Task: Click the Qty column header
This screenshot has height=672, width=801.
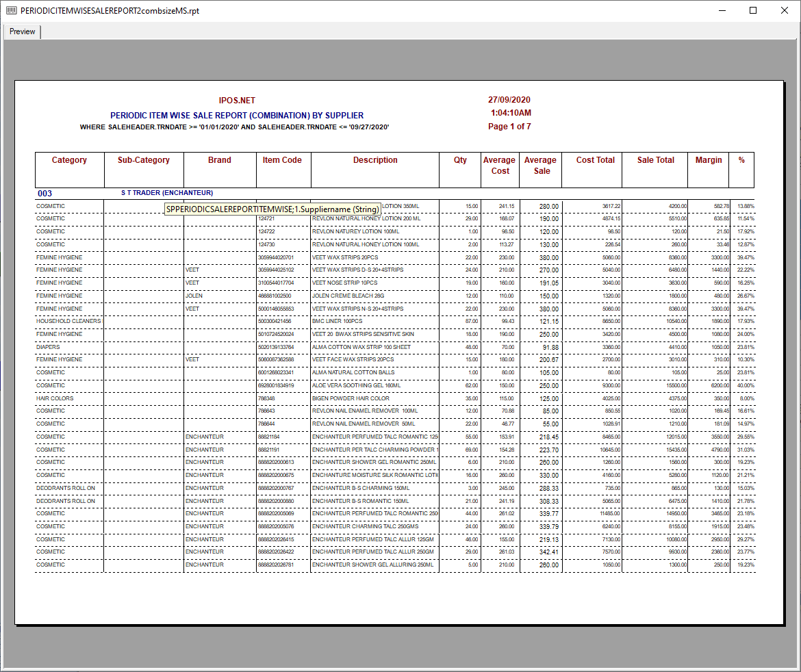Action: pos(460,160)
